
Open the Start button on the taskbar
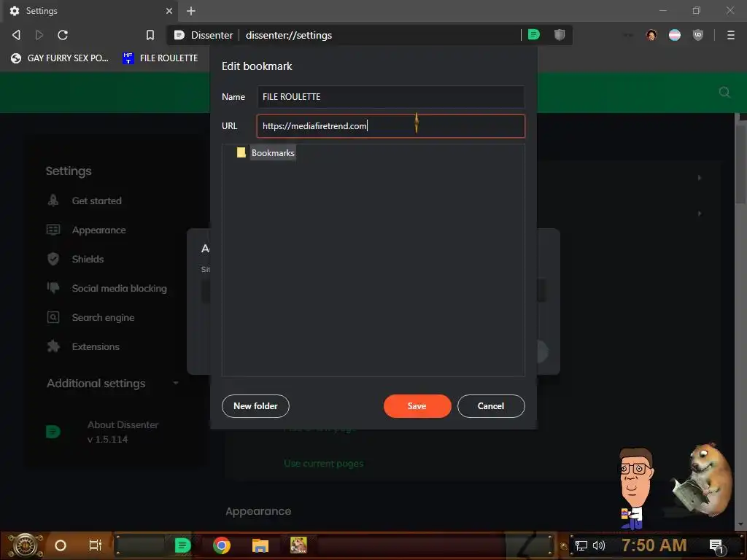pyautogui.click(x=26, y=545)
